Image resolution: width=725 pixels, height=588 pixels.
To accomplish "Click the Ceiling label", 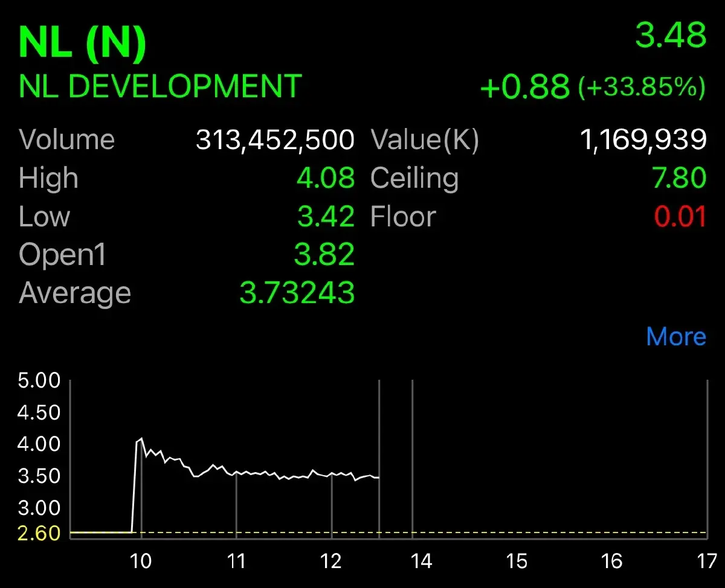I will click(x=414, y=179).
